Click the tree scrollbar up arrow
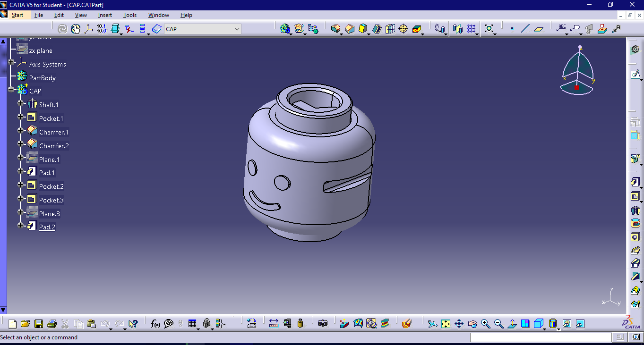 [x=3, y=42]
